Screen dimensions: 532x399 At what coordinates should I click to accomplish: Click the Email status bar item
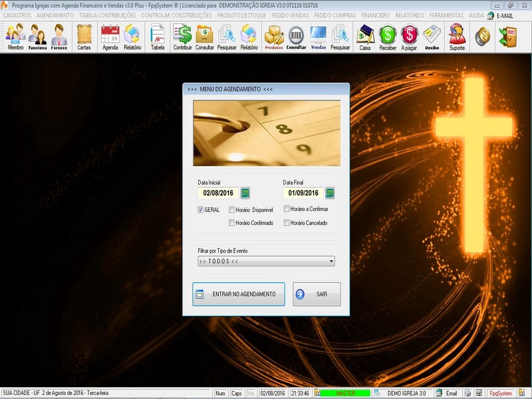[x=448, y=393]
